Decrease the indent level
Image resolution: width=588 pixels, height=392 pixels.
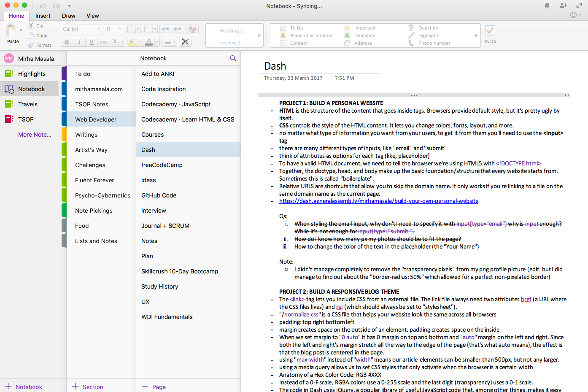[166, 29]
